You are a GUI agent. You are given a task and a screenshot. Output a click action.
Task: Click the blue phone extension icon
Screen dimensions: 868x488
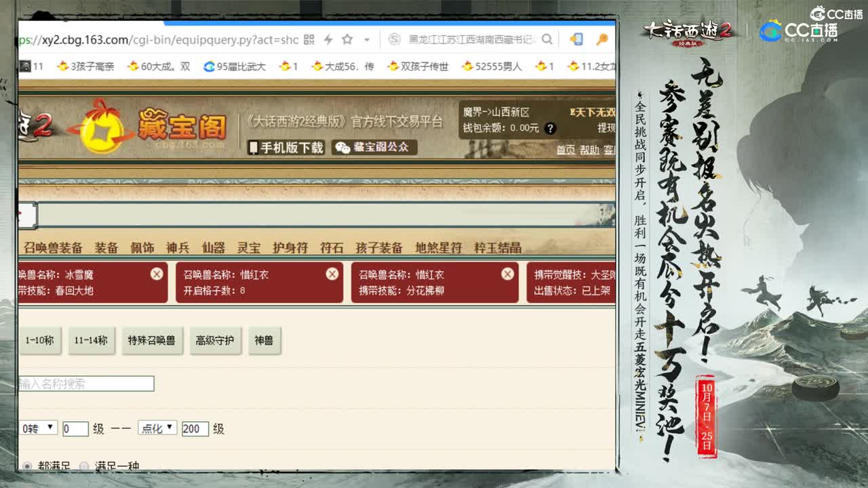click(576, 39)
